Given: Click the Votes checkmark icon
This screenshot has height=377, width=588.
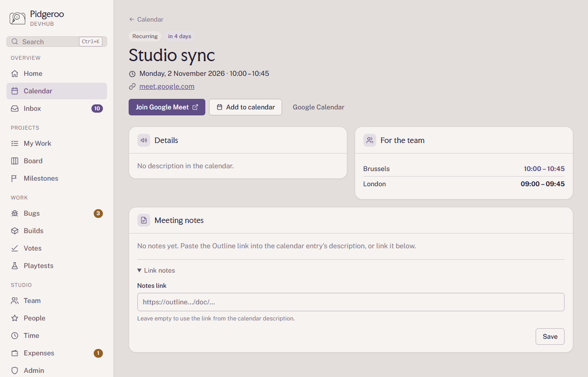Looking at the screenshot, I should pyautogui.click(x=15, y=248).
